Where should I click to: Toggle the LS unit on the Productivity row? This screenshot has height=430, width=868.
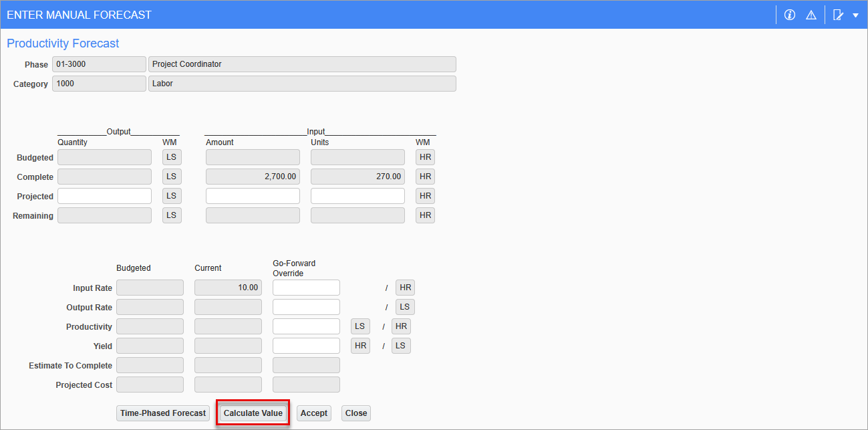coord(360,326)
